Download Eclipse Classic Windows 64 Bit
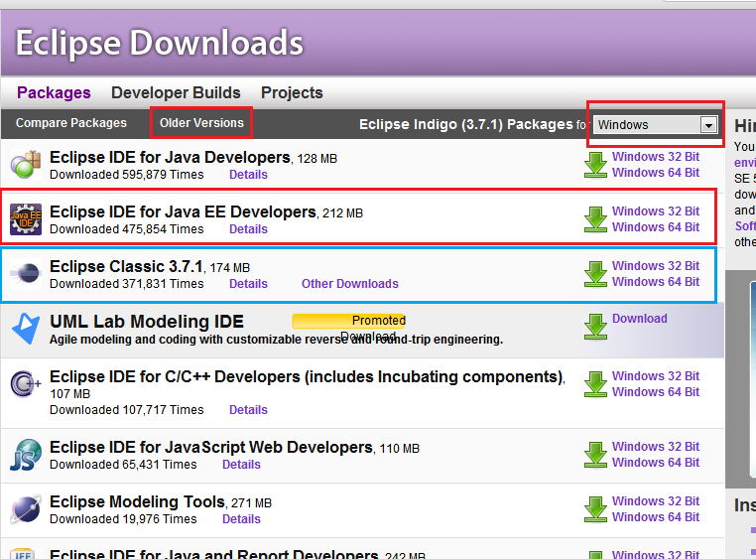 click(x=656, y=282)
